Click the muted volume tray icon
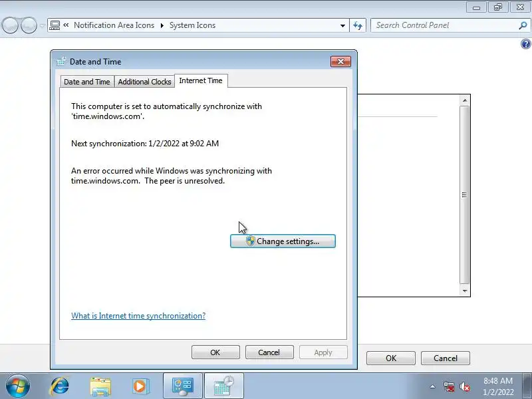 pyautogui.click(x=465, y=386)
